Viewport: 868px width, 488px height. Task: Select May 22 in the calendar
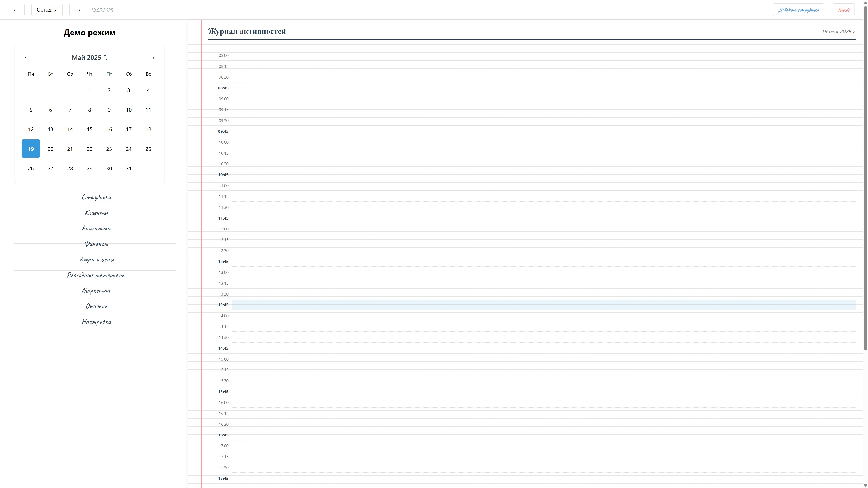[89, 148]
